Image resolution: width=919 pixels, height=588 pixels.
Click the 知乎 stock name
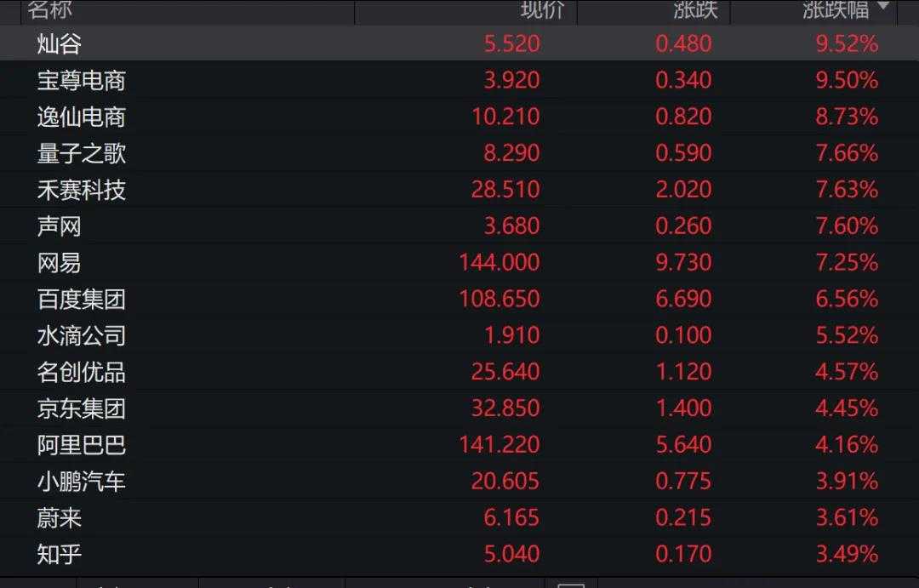pyautogui.click(x=60, y=555)
